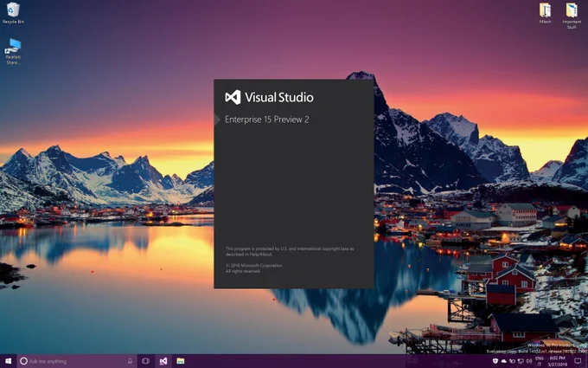Click the Visual Studio logo on splash screen
This screenshot has height=368, width=588.
click(233, 97)
